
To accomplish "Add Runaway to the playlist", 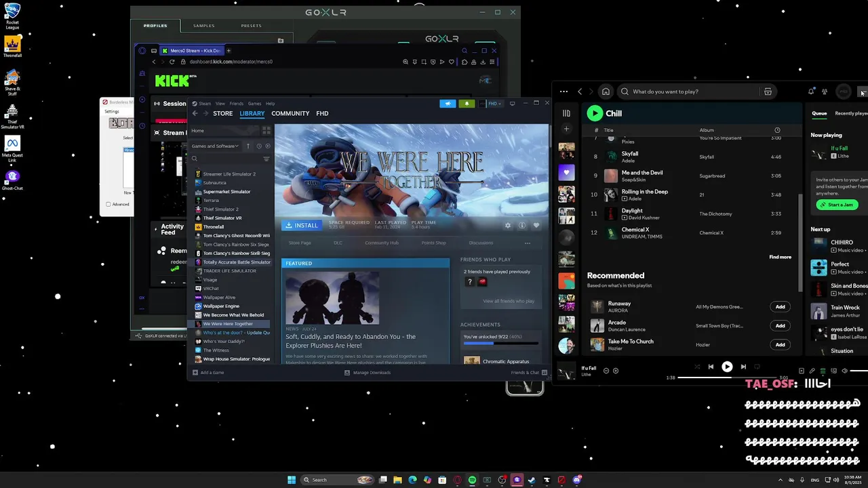I will pos(780,306).
